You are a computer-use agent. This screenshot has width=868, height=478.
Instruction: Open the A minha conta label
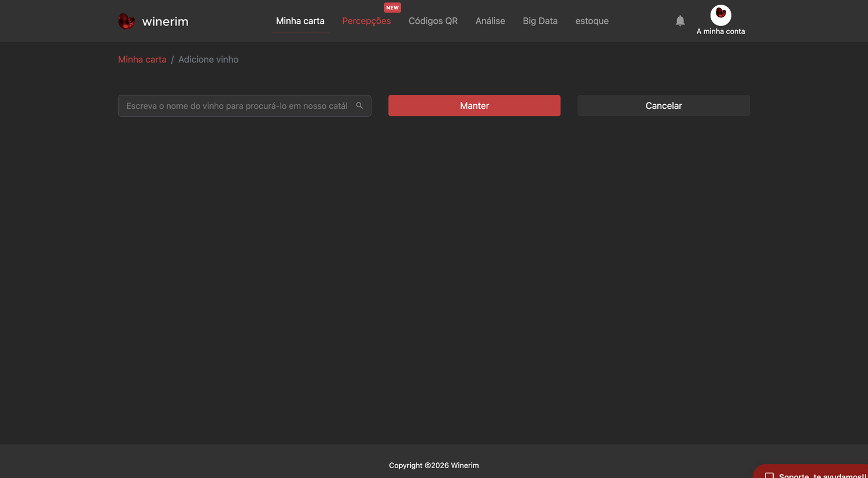(x=720, y=31)
